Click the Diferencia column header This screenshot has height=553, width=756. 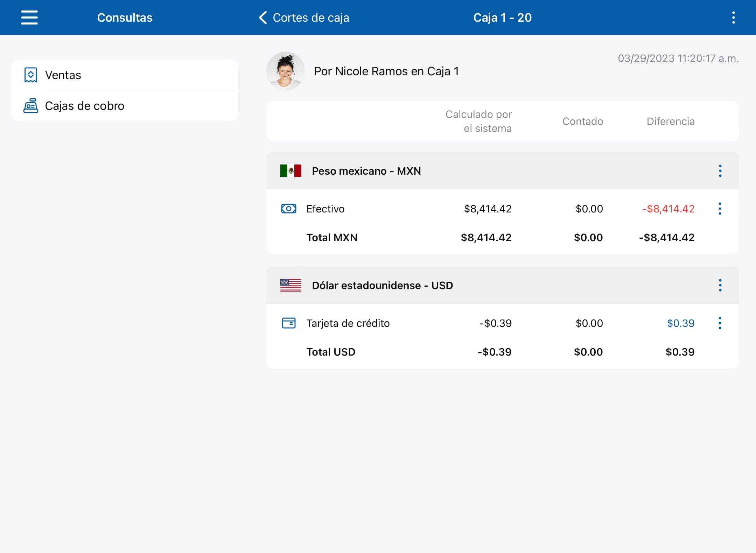pos(671,121)
